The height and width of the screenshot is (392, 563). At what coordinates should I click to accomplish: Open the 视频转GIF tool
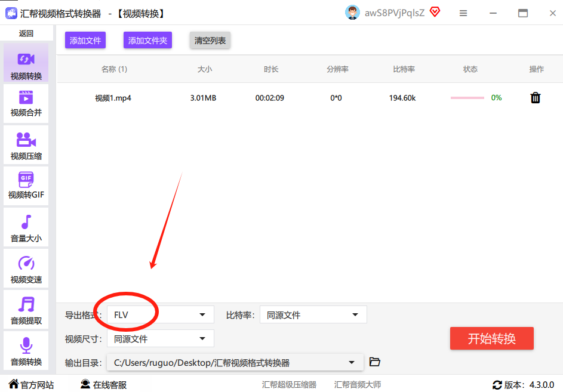point(26,186)
